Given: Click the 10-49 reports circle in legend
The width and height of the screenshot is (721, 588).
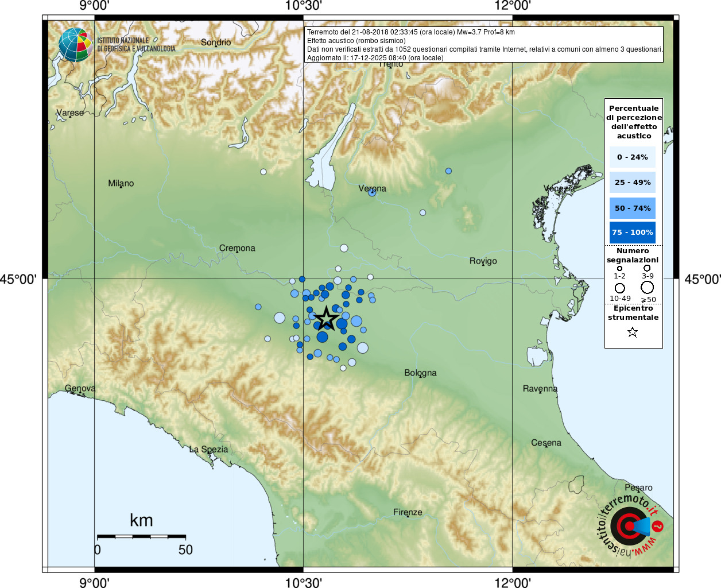Looking at the screenshot, I should click(x=620, y=288).
